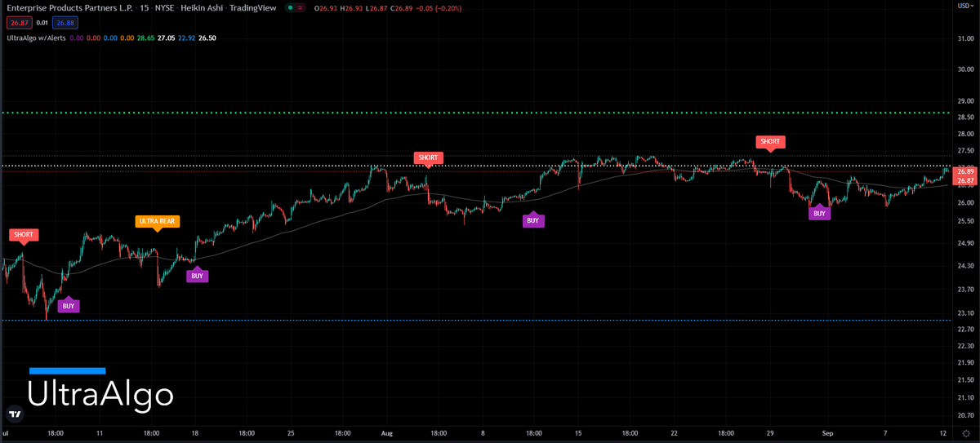Click the 0.01 spread value

pos(42,22)
